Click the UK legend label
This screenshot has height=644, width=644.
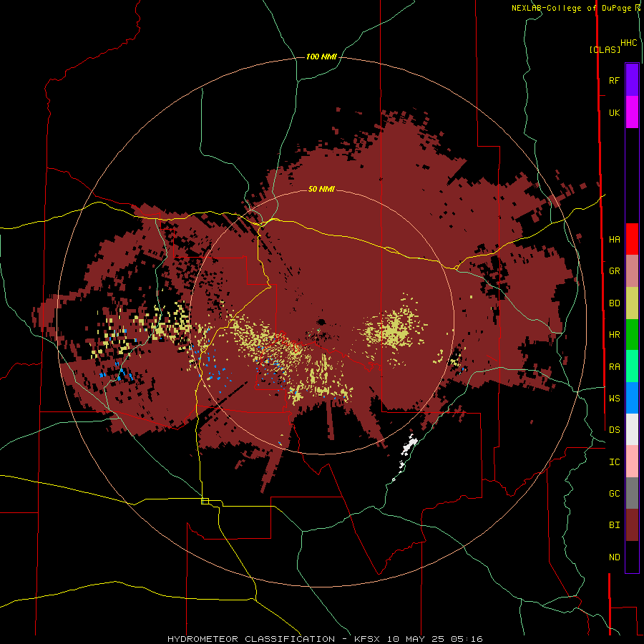[614, 112]
